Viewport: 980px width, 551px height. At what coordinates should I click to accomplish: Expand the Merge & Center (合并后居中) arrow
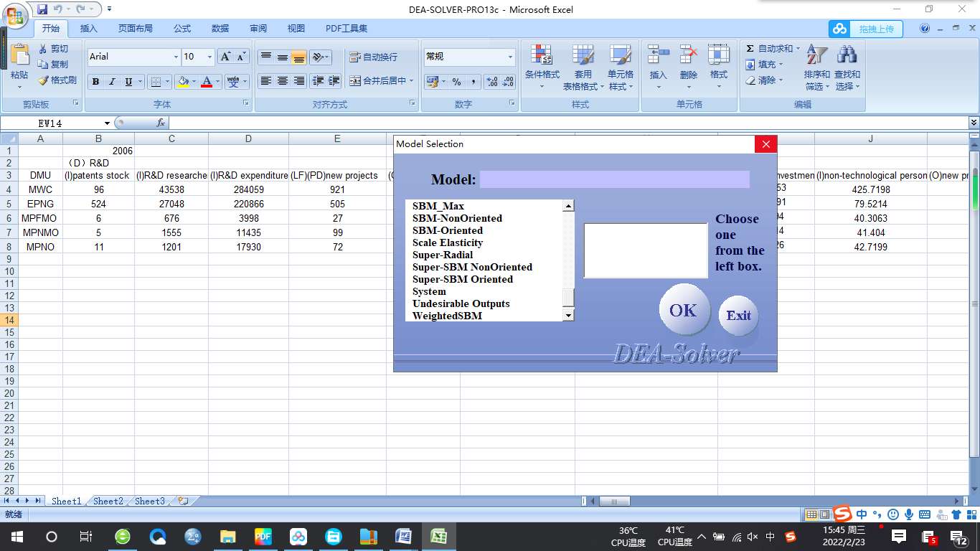click(x=412, y=81)
